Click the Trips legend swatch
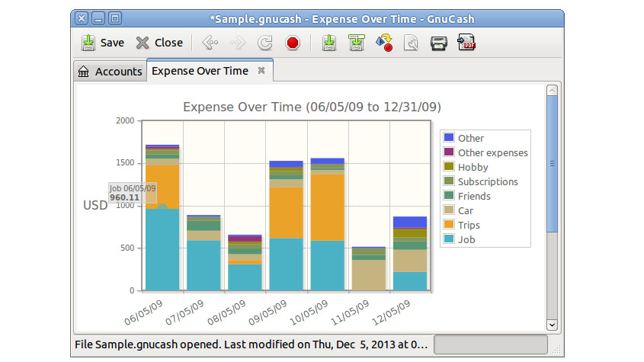 pyautogui.click(x=449, y=224)
